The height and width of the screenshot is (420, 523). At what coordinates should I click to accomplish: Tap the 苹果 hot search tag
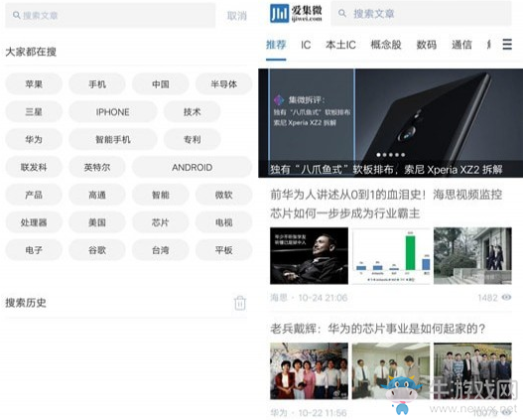click(34, 84)
